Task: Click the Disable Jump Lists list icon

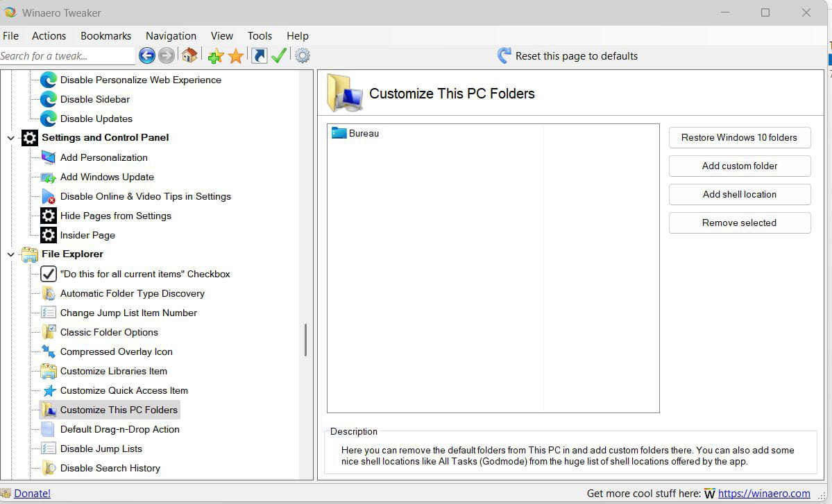Action: tap(49, 449)
